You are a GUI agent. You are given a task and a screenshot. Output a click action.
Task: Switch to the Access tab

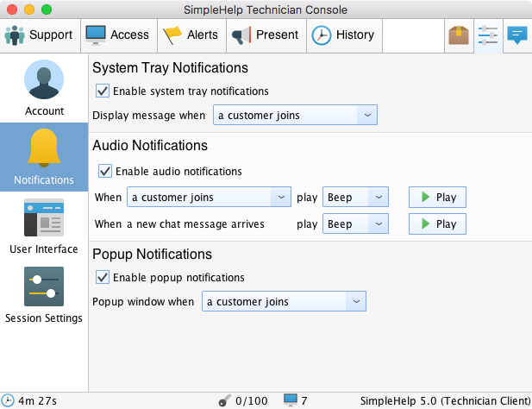click(x=119, y=35)
